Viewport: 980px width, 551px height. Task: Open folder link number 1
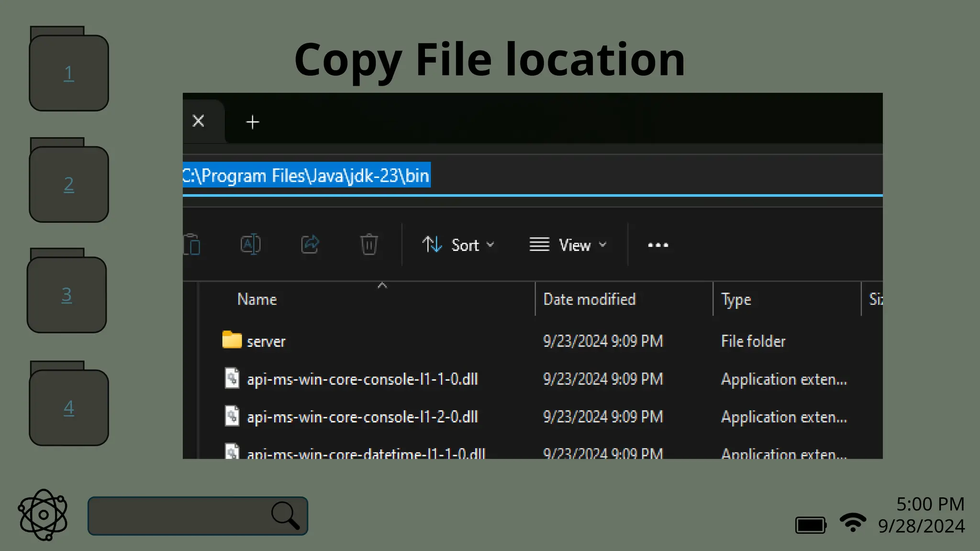69,73
